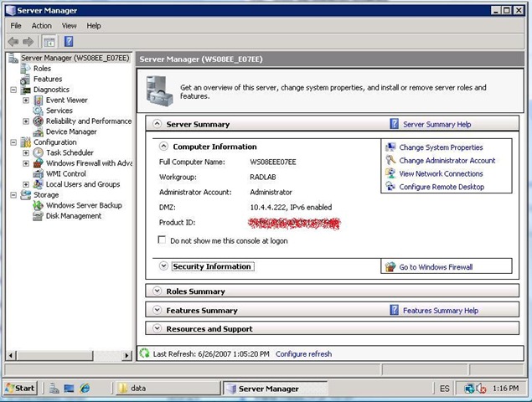Expand the Task Scheduler tree node
This screenshot has height=402, width=532.
point(26,153)
